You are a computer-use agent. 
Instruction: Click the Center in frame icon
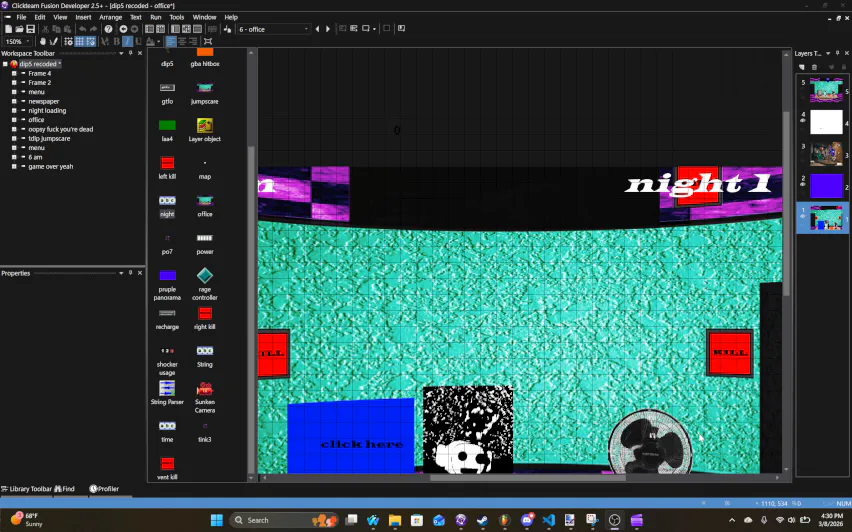(208, 41)
